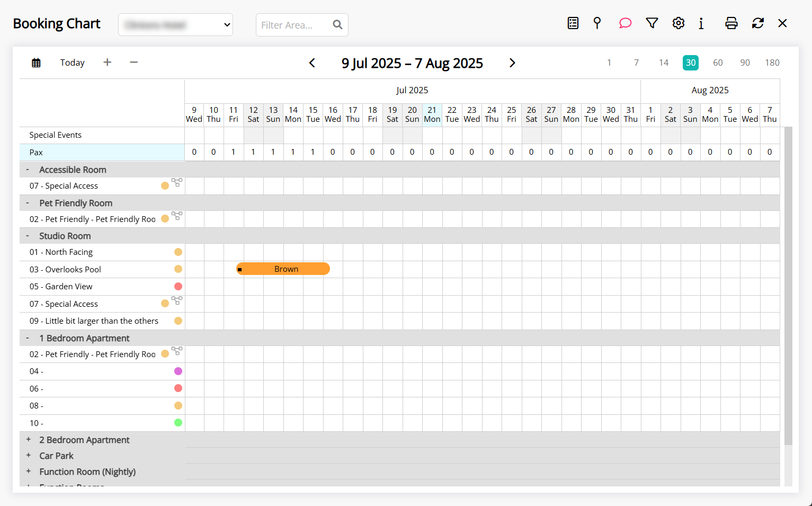The height and width of the screenshot is (506, 812).
Task: Expand the Car Park category
Action: (x=29, y=456)
